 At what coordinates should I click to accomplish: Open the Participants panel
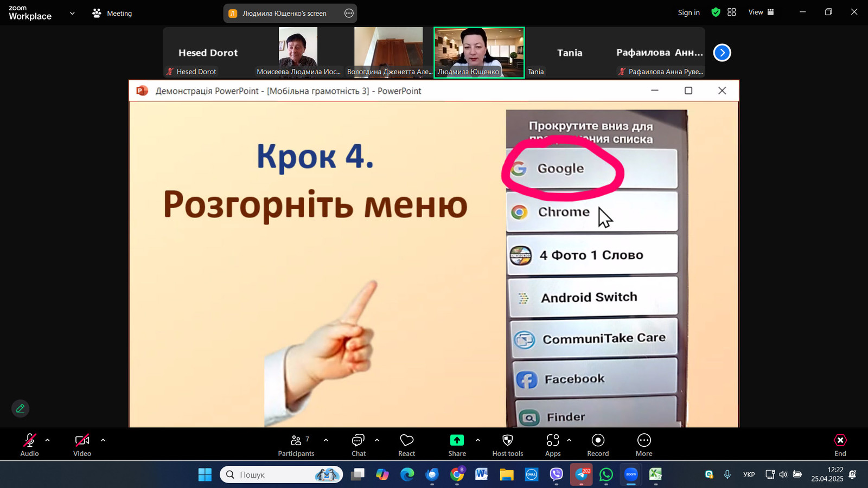coord(296,445)
